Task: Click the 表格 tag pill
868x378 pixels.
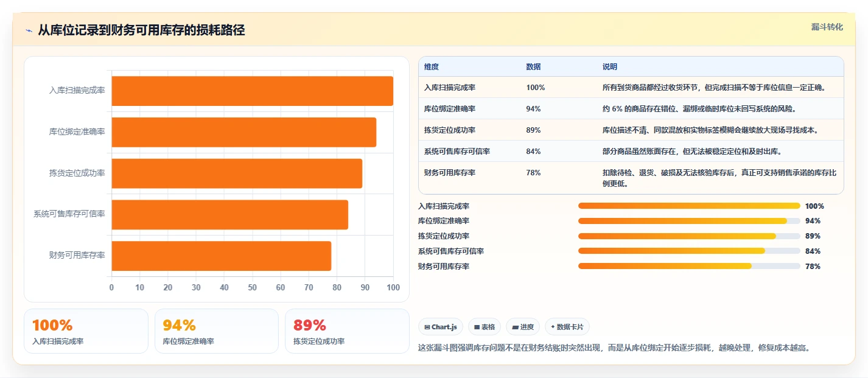Action: pyautogui.click(x=485, y=327)
